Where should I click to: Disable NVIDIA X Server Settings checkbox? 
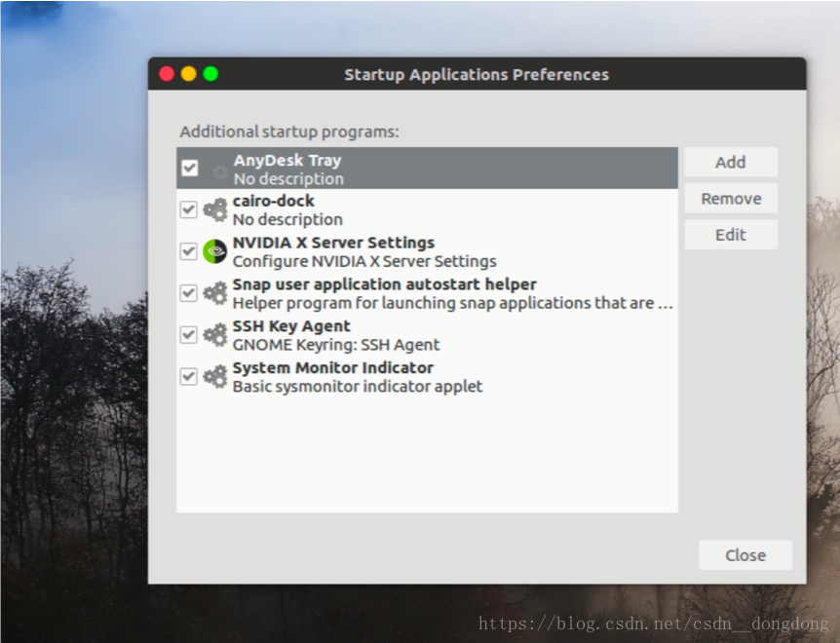coord(189,251)
